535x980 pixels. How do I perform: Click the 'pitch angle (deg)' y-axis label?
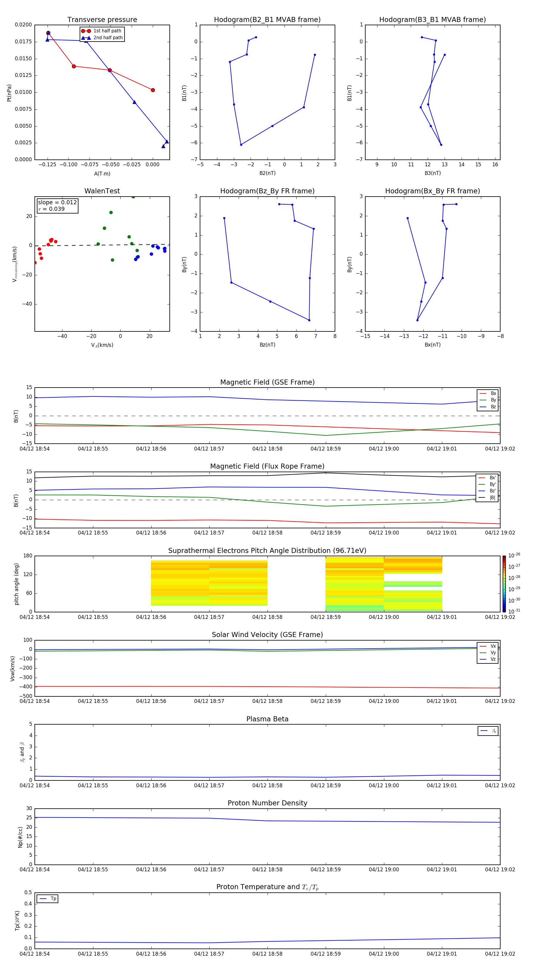tap(16, 584)
